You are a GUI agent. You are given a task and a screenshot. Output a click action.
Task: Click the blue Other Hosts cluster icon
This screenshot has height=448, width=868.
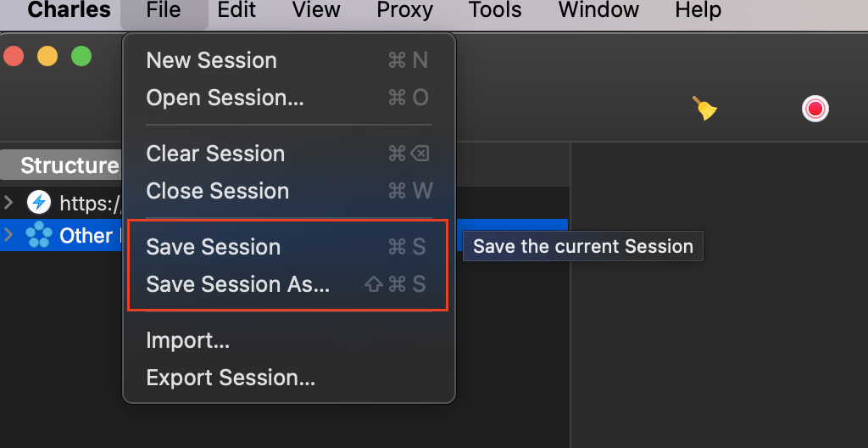point(39,235)
